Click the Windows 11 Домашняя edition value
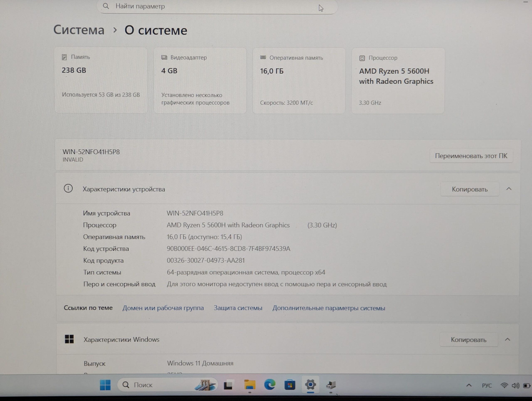This screenshot has width=532, height=401. (x=200, y=363)
